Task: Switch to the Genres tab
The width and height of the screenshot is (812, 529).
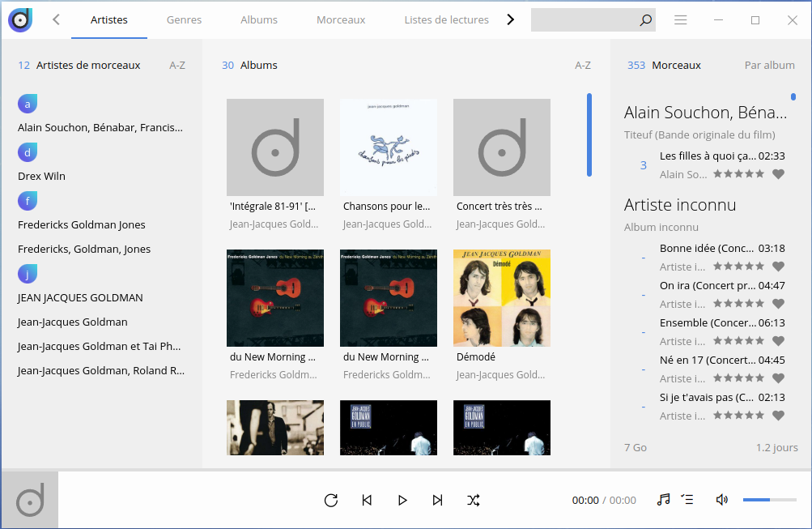Action: [184, 19]
